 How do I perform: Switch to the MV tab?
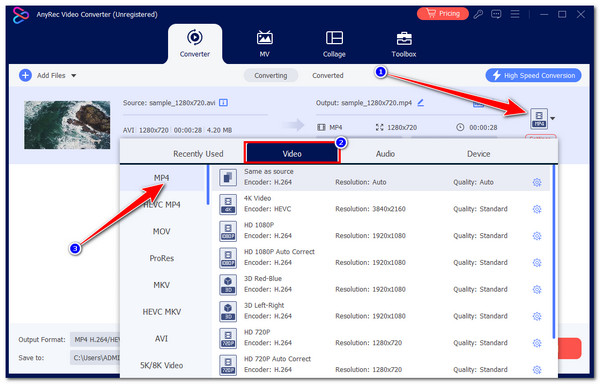click(264, 44)
